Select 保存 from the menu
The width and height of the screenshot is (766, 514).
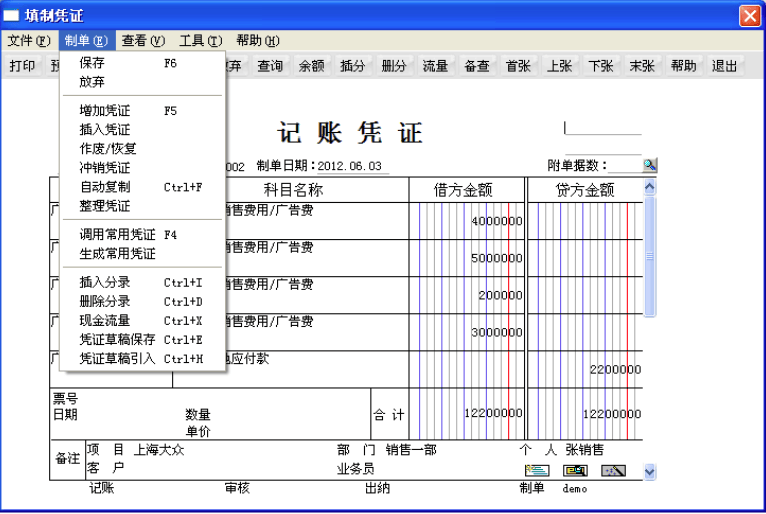click(142, 63)
